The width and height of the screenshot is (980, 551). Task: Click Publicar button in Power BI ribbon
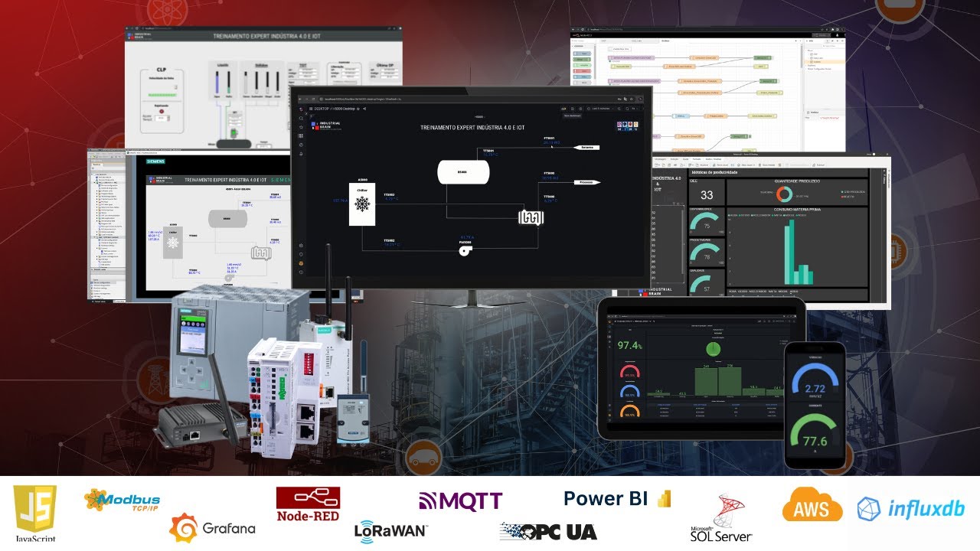818,165
